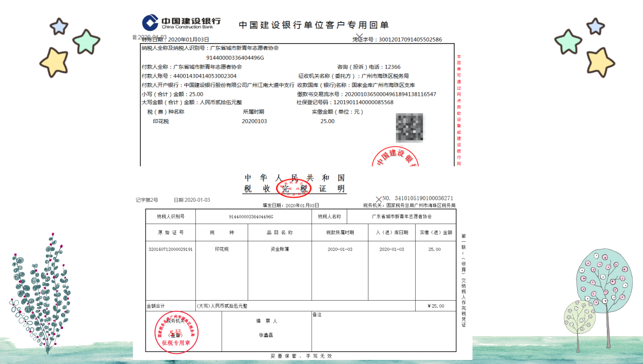This screenshot has width=643, height=364.
Task: Select the 纳税人全称及纳税人识别号 line
Action: (x=210, y=48)
